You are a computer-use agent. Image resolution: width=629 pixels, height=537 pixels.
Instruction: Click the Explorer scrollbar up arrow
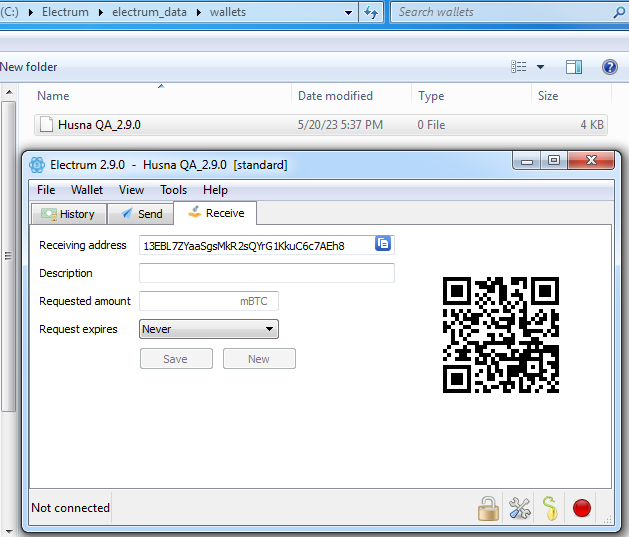(x=9, y=92)
